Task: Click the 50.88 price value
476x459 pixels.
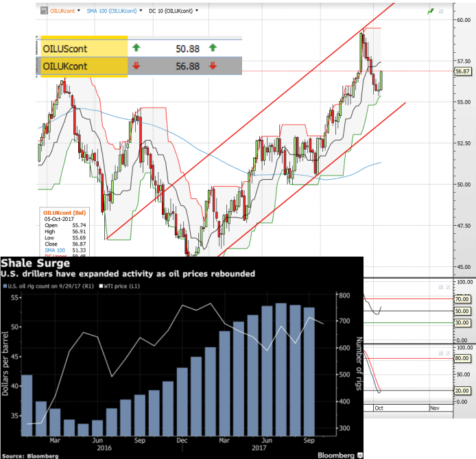Action: pos(188,49)
